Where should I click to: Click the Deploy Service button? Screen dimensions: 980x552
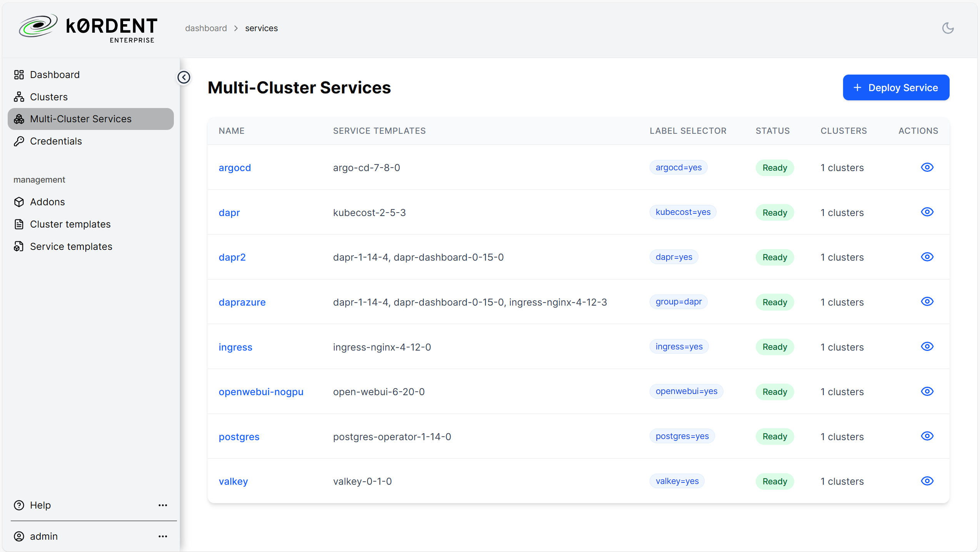(x=896, y=88)
